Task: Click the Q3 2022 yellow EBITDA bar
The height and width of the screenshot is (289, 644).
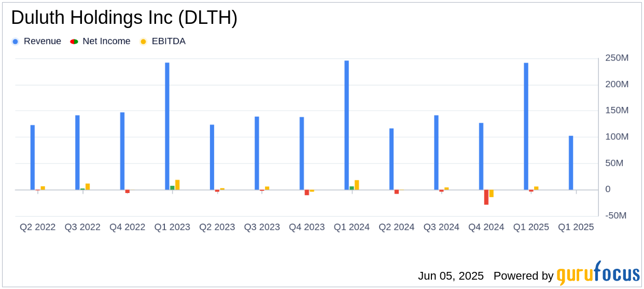Action: (x=88, y=187)
